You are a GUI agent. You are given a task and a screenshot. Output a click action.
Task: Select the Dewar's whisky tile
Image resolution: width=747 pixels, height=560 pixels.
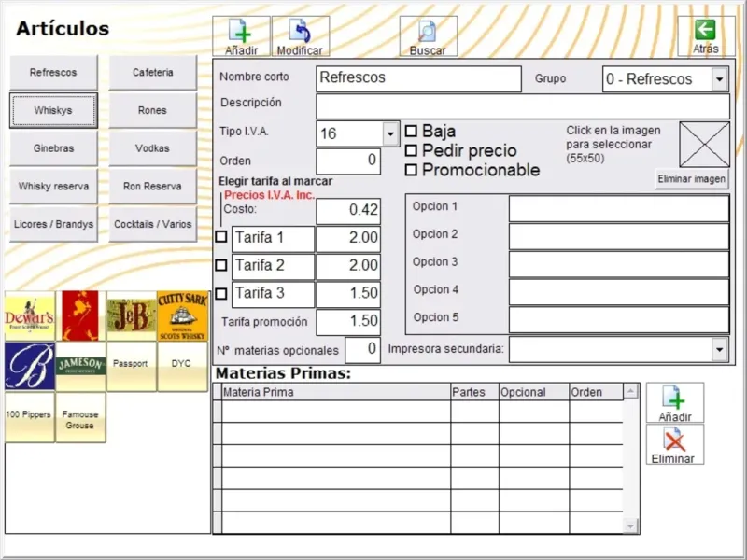pyautogui.click(x=30, y=315)
